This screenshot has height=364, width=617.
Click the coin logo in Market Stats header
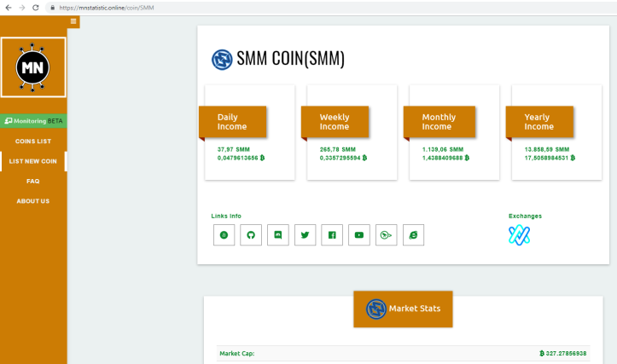click(375, 309)
